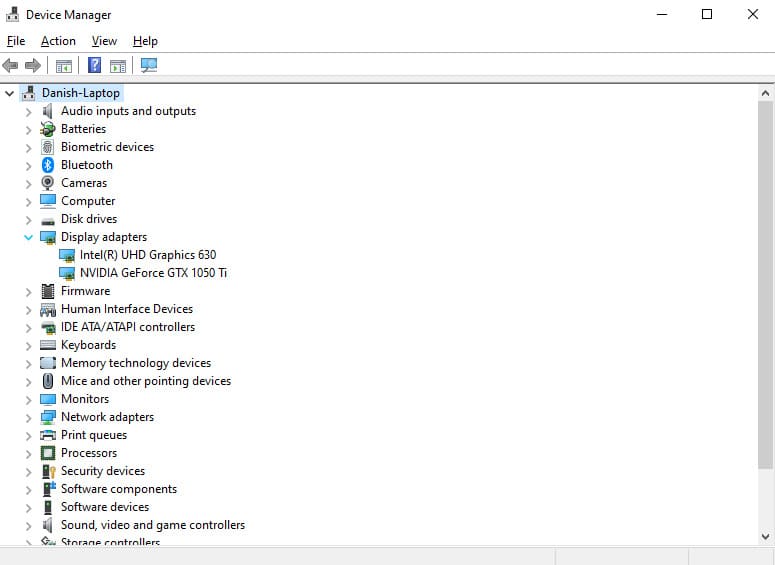
Task: Click the Scan for hardware changes icon
Action: click(x=148, y=65)
